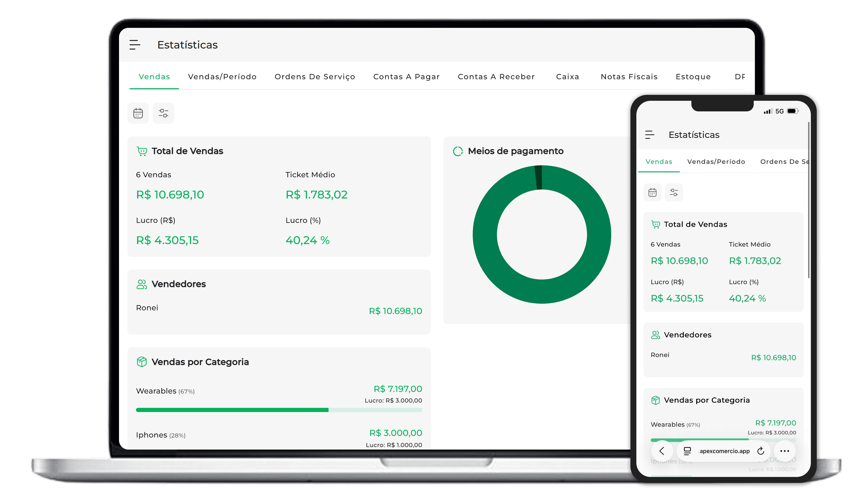Open the filter sliders icon on laptop

(x=163, y=113)
